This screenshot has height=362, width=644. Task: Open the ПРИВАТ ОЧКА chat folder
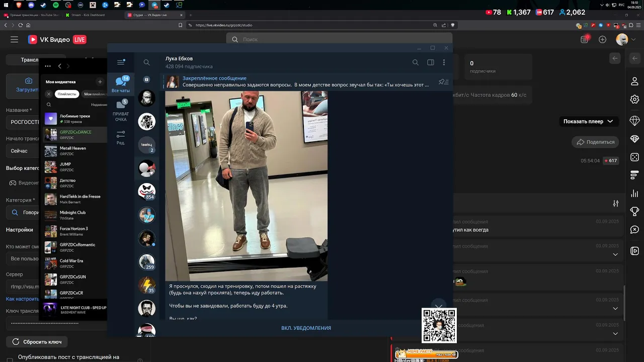coord(121,111)
